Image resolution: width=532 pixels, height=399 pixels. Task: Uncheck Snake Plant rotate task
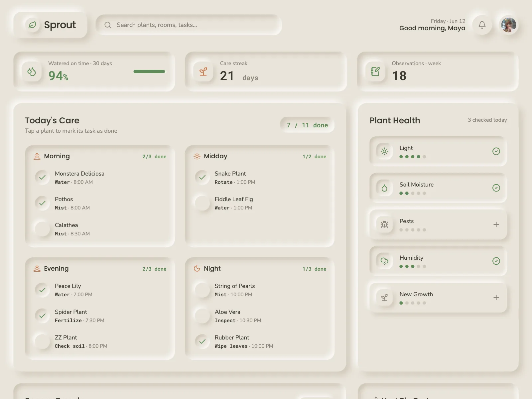(202, 178)
